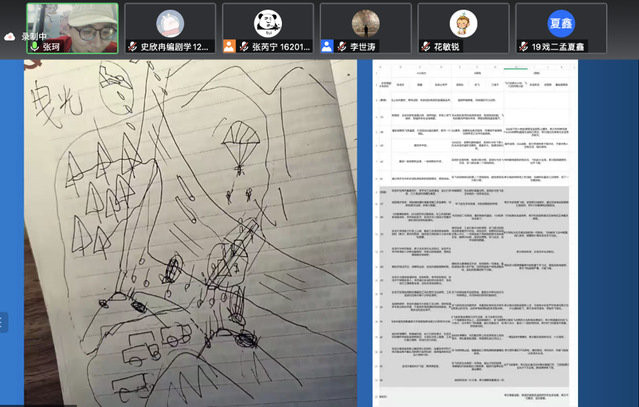
Task: Click 史欣冉's muted microphone icon
Action: click(131, 46)
